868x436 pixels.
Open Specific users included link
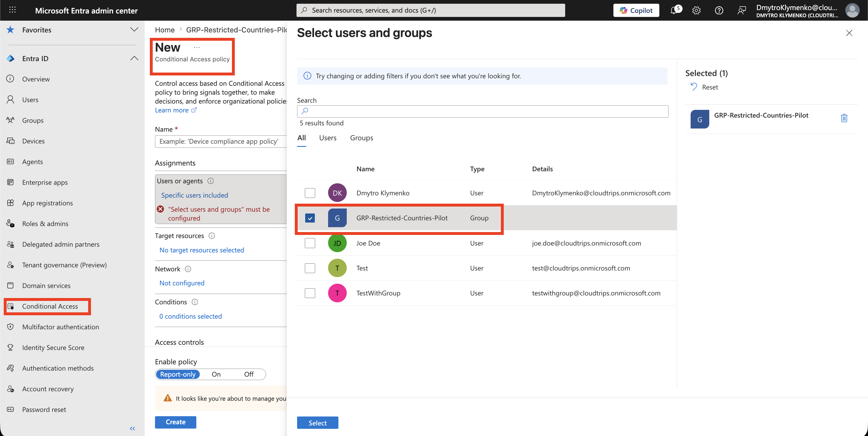[194, 195]
